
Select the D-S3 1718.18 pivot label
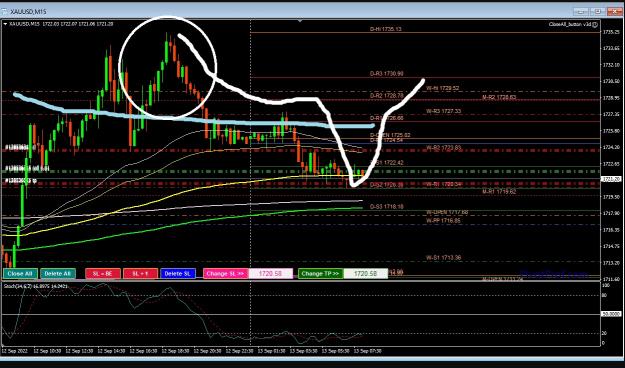pos(387,207)
